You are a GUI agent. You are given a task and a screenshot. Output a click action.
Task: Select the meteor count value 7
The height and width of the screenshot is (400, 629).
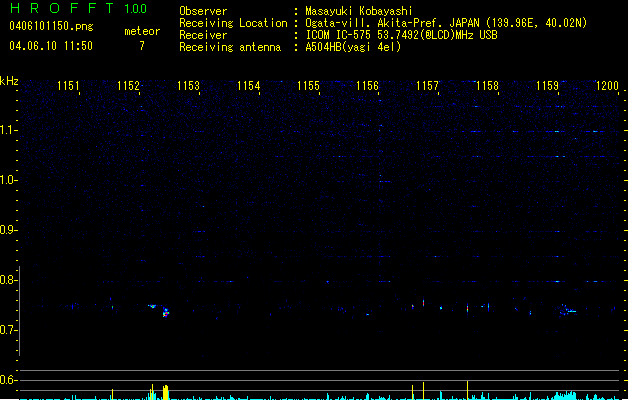142,46
